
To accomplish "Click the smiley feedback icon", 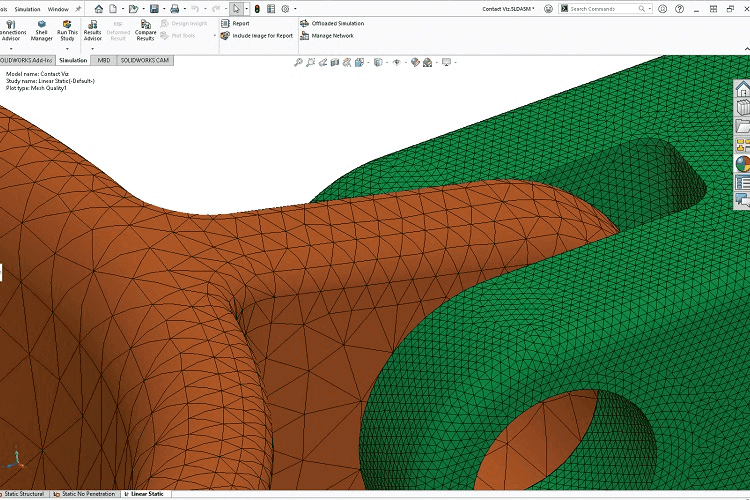I will point(549,9).
